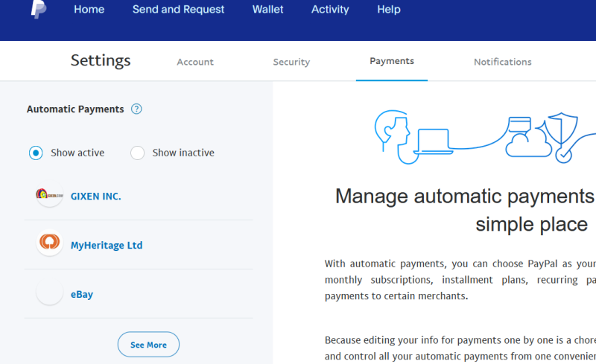Viewport: 596px width, 364px height.
Task: Open GIXEN INC. automatic payment link
Action: 96,197
